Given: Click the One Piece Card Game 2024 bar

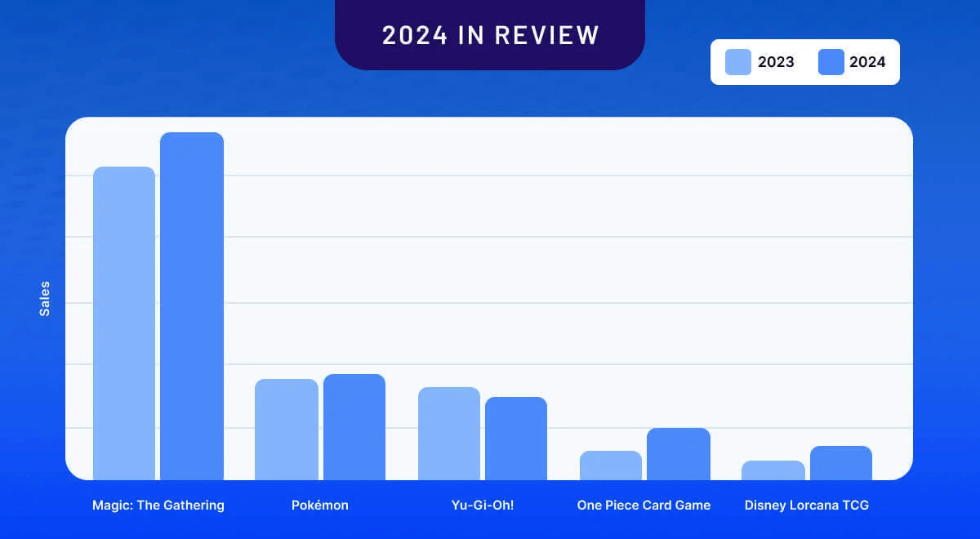Looking at the screenshot, I should (x=679, y=454).
